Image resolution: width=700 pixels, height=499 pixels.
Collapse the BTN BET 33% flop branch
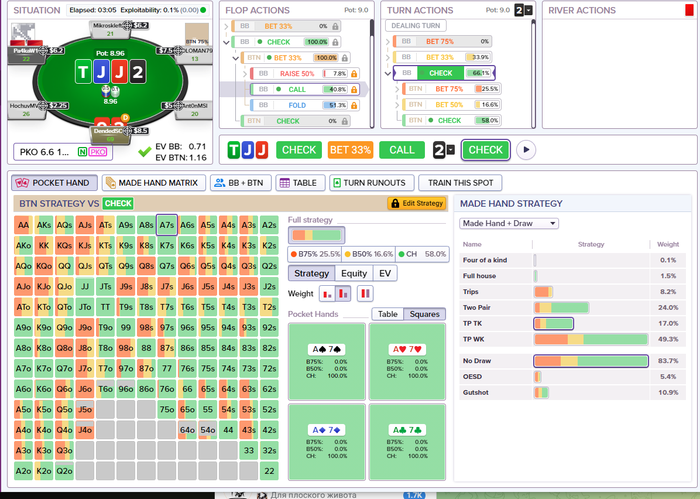(236, 58)
